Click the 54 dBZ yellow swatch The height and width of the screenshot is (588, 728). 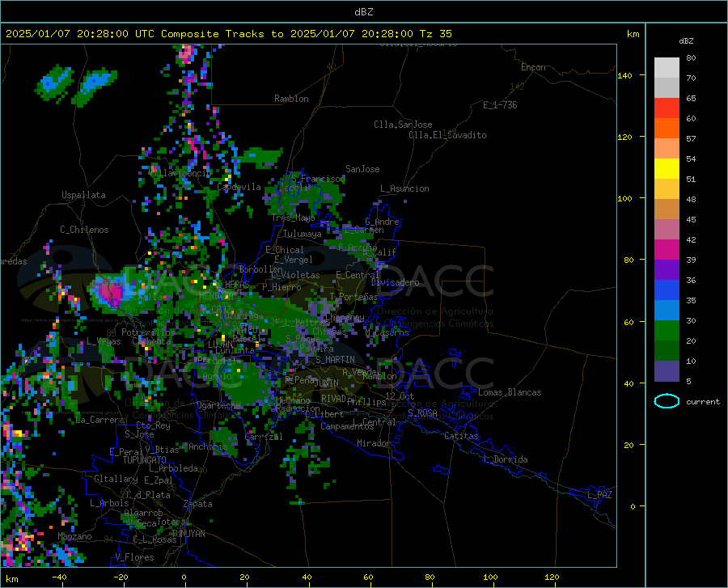[667, 168]
